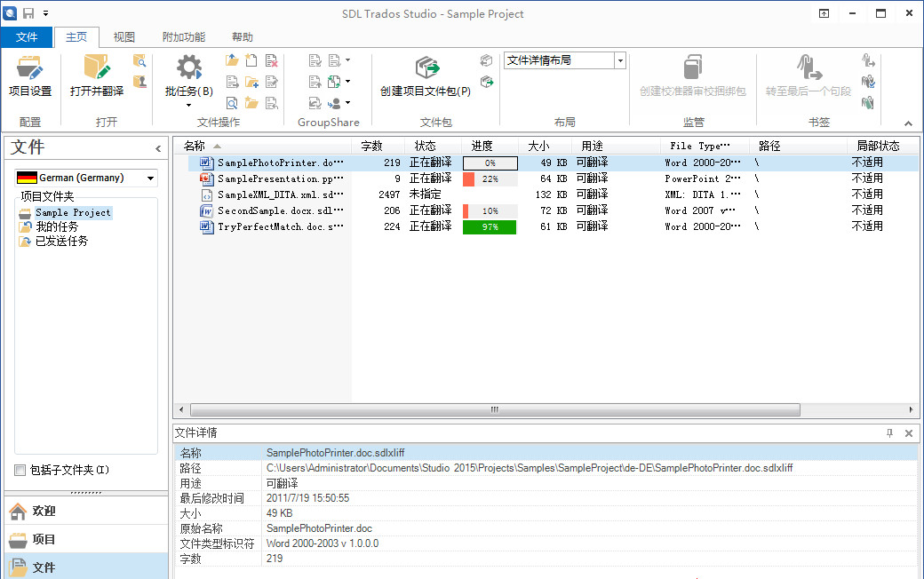Screen dimensions: 924x579
Task: Click the starred new page icon in 文件操作
Action: tap(251, 60)
